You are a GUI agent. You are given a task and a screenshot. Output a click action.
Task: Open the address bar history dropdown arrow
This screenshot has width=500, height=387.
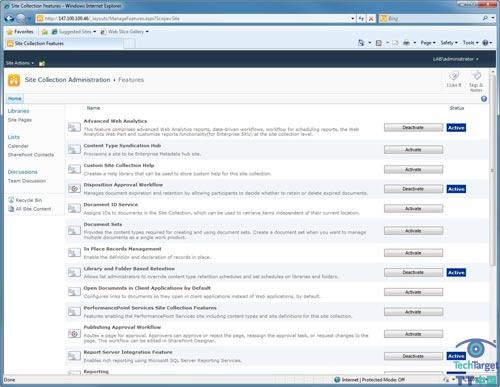coord(353,19)
